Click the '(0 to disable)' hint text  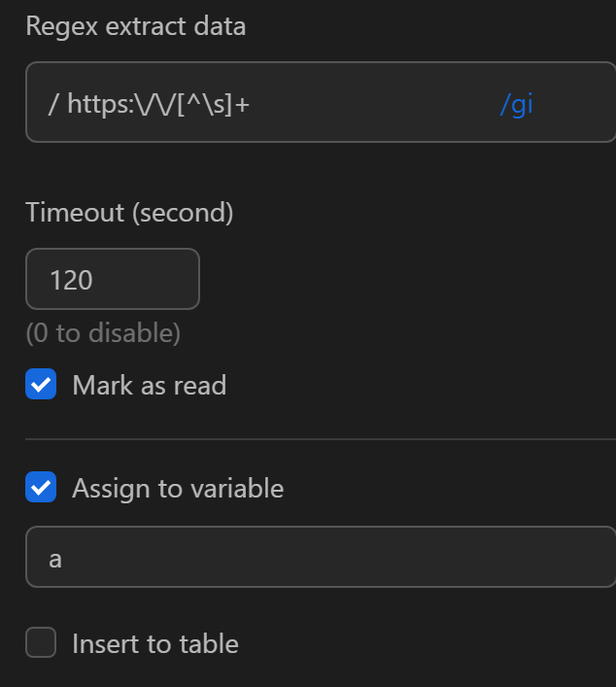pos(103,333)
